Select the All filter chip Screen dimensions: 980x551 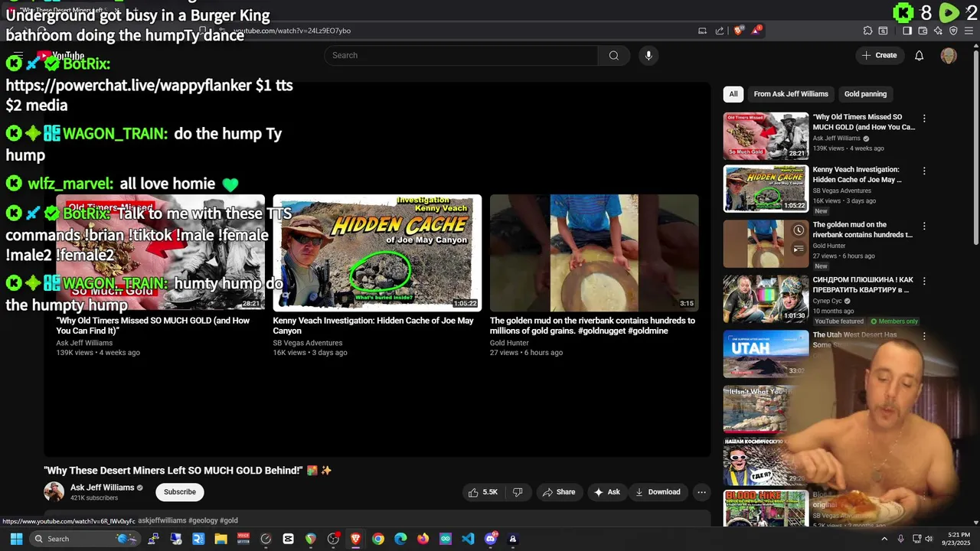(733, 94)
